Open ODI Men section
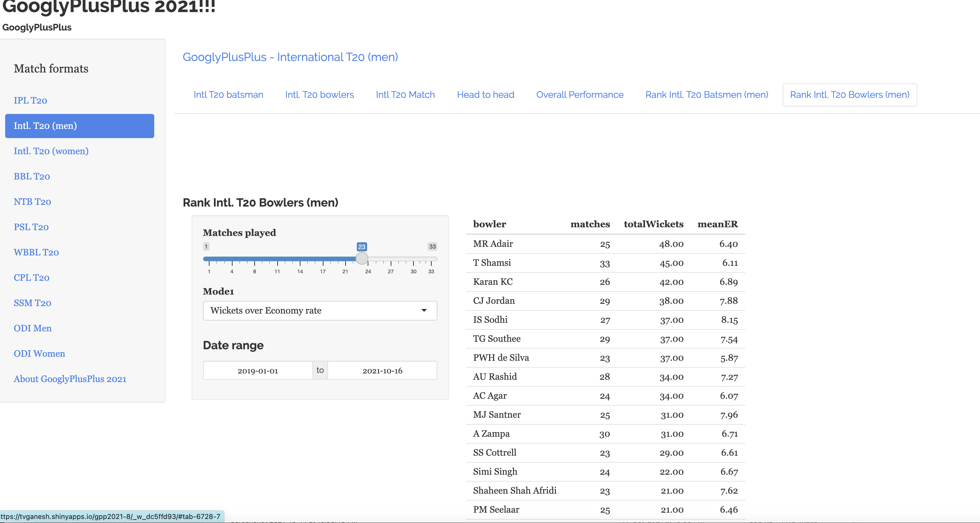Viewport: 980px width, 523px height. coord(33,328)
